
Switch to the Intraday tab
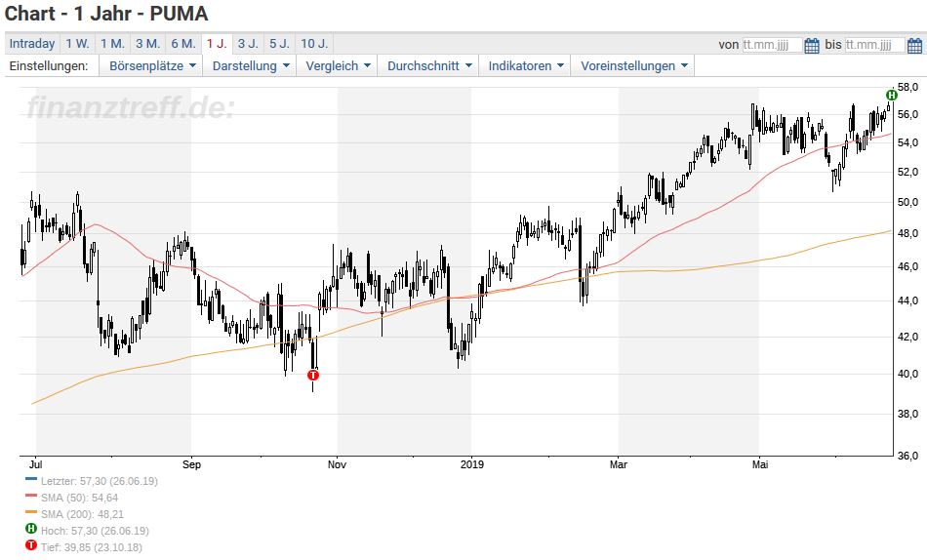[x=32, y=44]
